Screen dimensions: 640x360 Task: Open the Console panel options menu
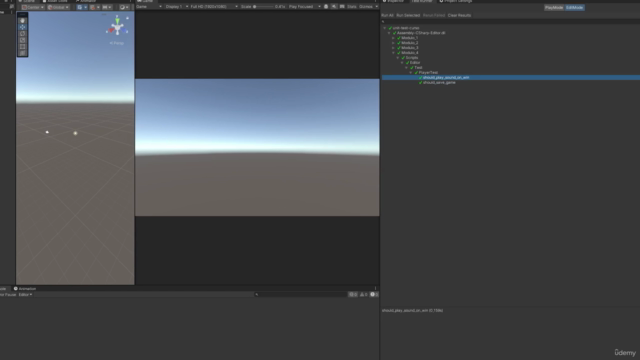point(376,289)
